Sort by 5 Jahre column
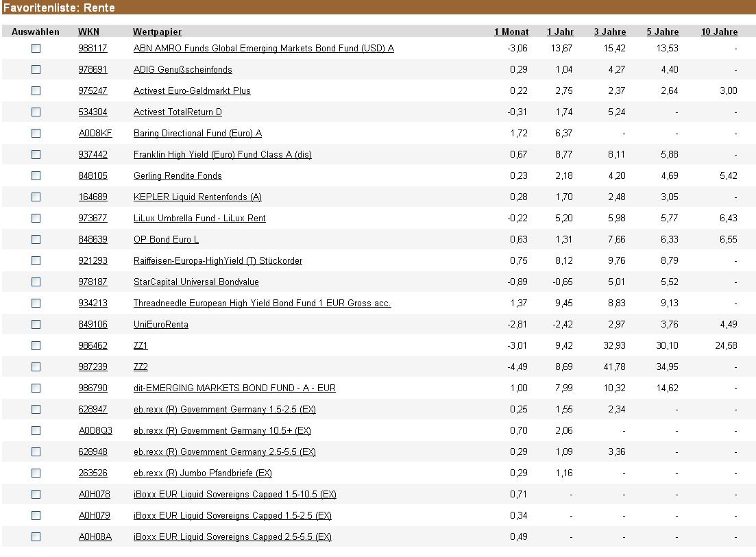This screenshot has width=756, height=557. pos(663,32)
